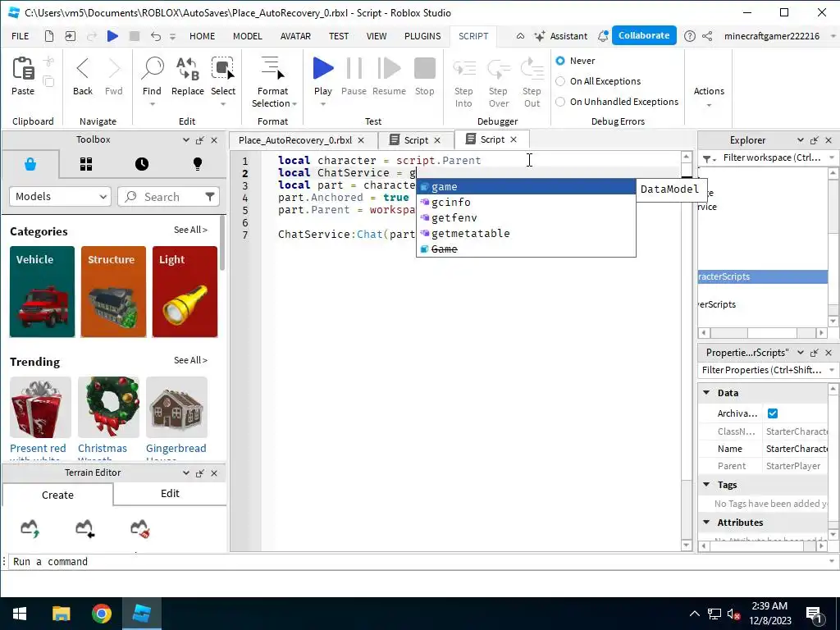Viewport: 840px width, 630px height.
Task: Collapse the Data properties section
Action: click(706, 393)
